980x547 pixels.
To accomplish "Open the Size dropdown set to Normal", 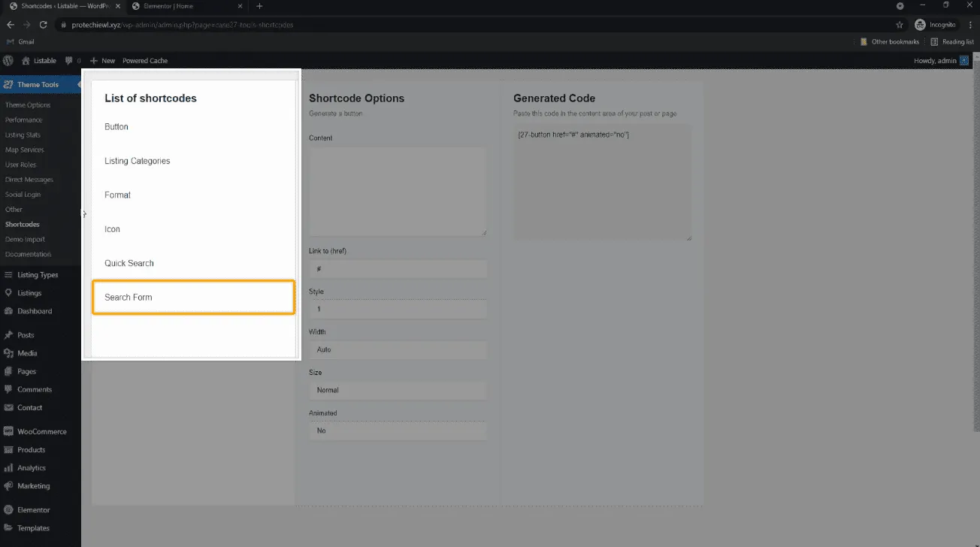I will 398,391.
